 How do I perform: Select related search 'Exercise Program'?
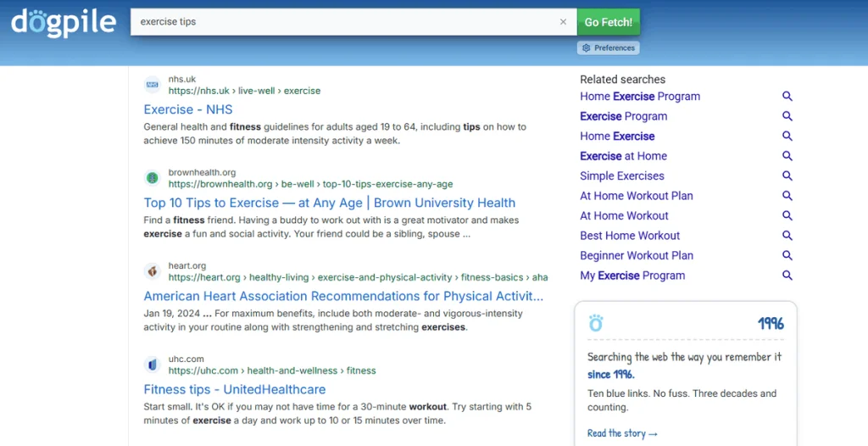click(x=623, y=116)
